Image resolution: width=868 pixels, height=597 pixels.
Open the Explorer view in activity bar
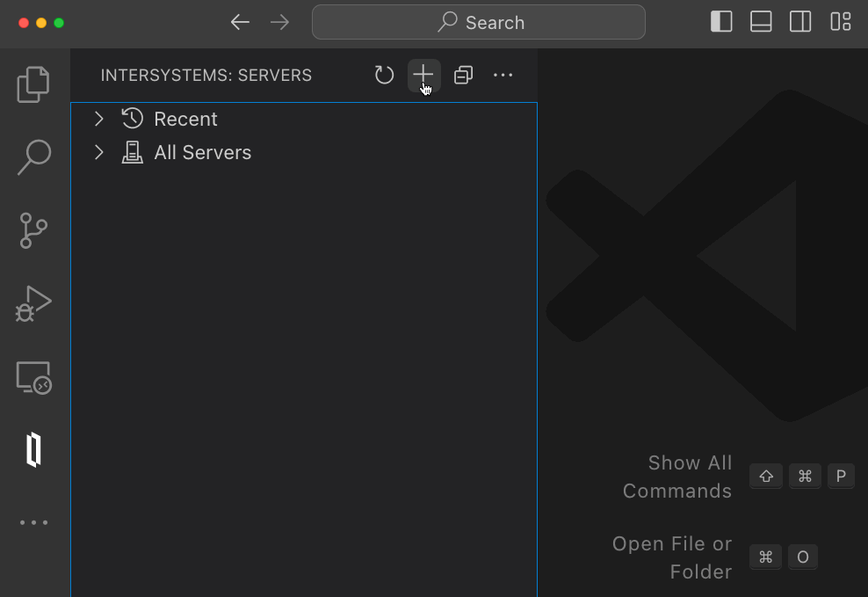(x=33, y=84)
